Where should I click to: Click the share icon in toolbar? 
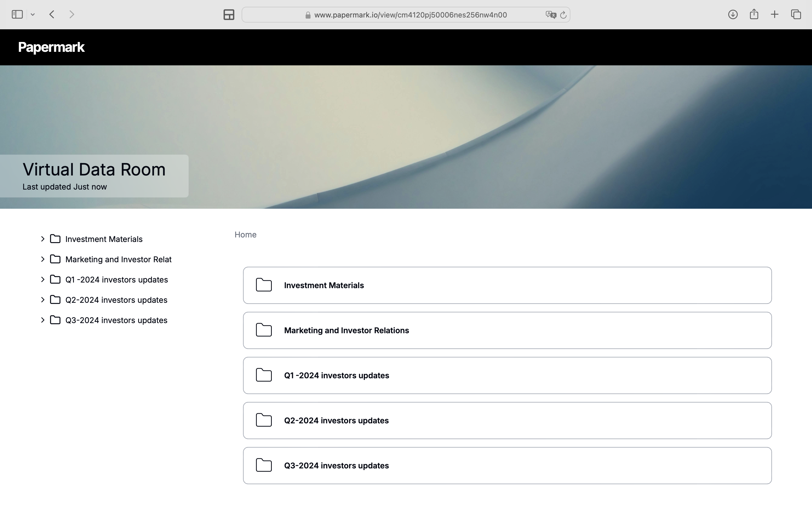tap(754, 14)
